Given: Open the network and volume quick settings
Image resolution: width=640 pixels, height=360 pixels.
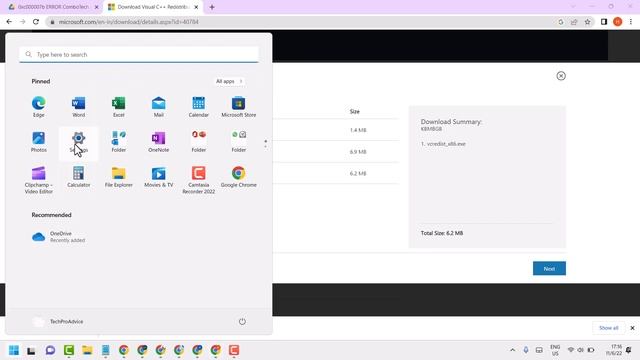Looking at the screenshot, I should tap(580, 350).
